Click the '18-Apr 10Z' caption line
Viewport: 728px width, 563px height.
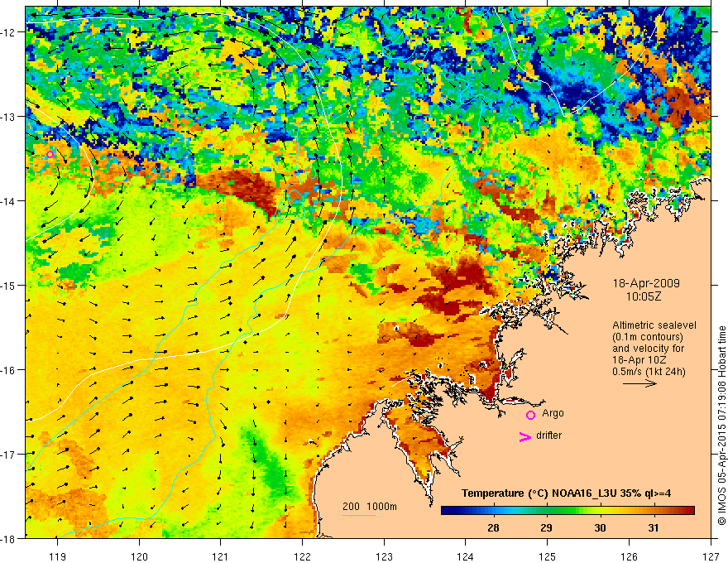(x=639, y=360)
